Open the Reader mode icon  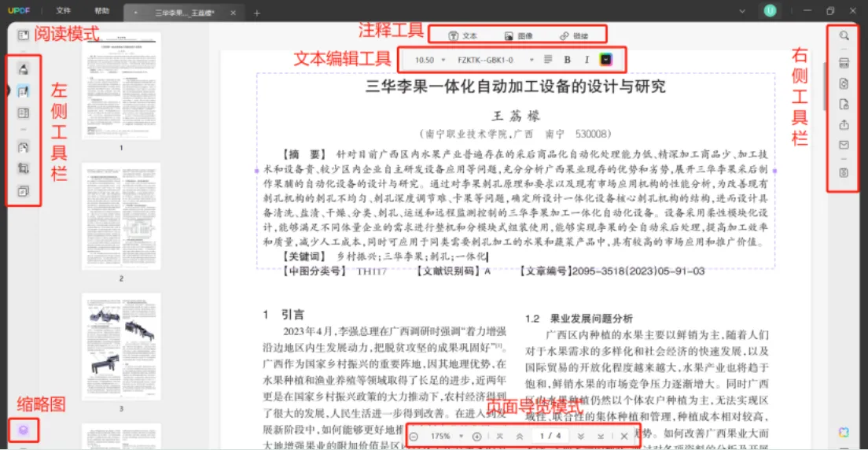23,36
